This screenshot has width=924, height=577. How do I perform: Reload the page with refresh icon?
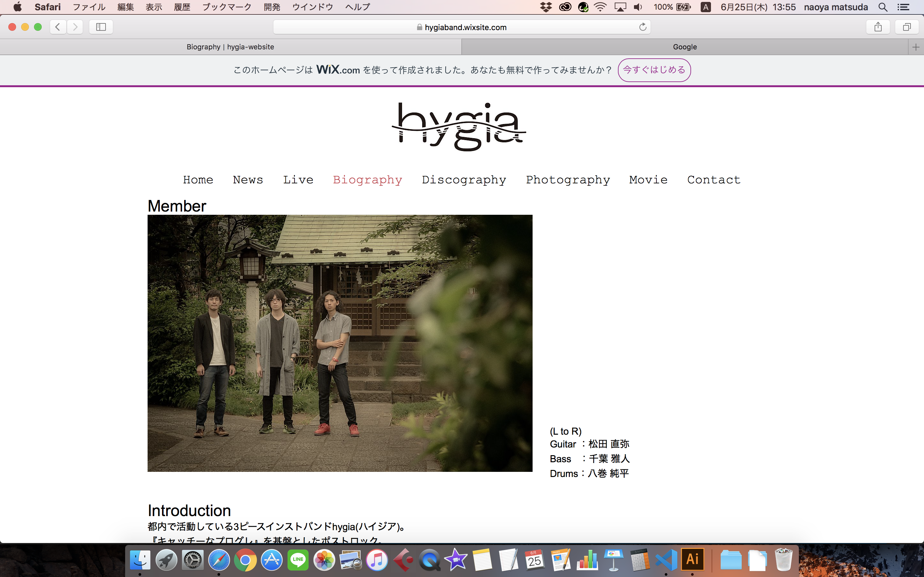[x=643, y=27]
